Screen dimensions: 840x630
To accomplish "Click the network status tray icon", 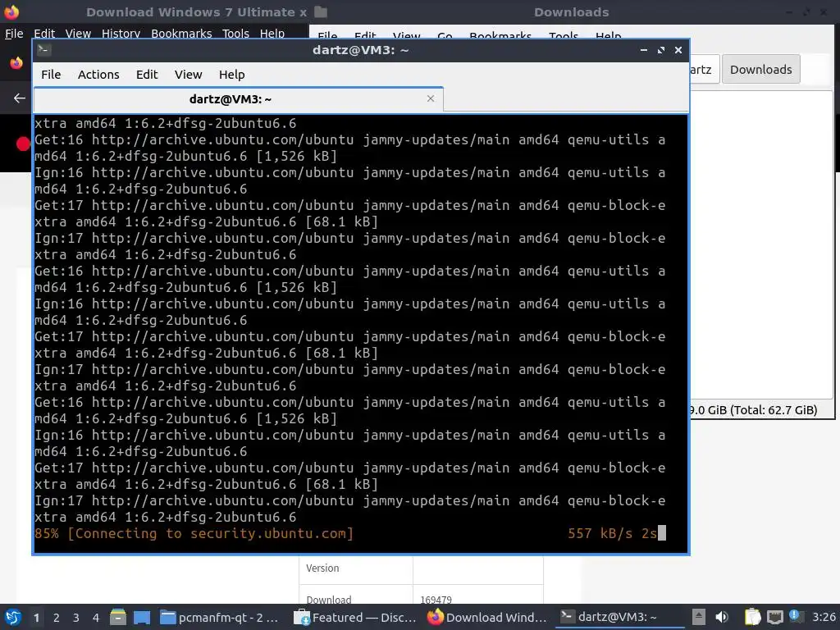I will (775, 617).
